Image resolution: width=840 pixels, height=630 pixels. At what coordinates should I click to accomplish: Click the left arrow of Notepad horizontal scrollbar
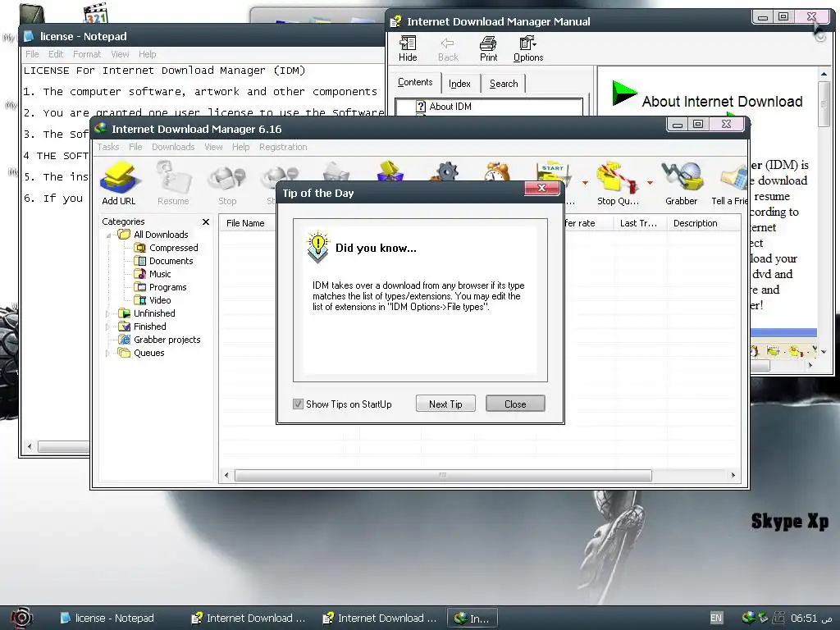[x=30, y=445]
